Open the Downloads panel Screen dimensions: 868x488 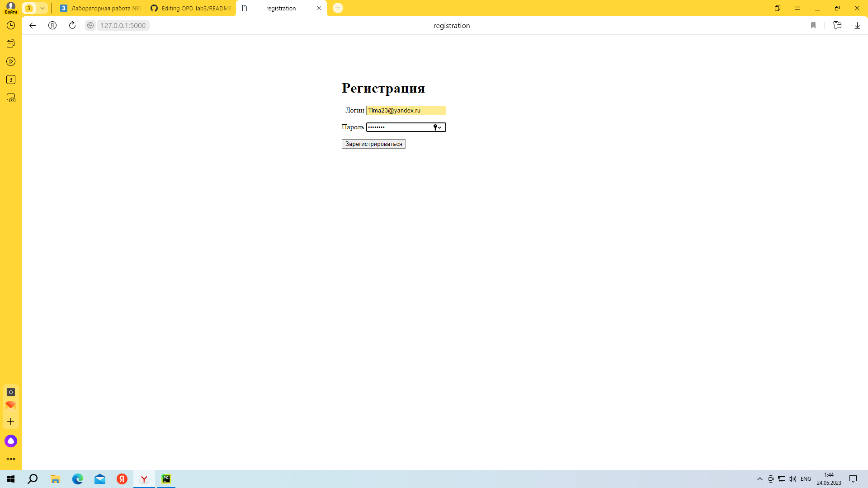coord(857,26)
